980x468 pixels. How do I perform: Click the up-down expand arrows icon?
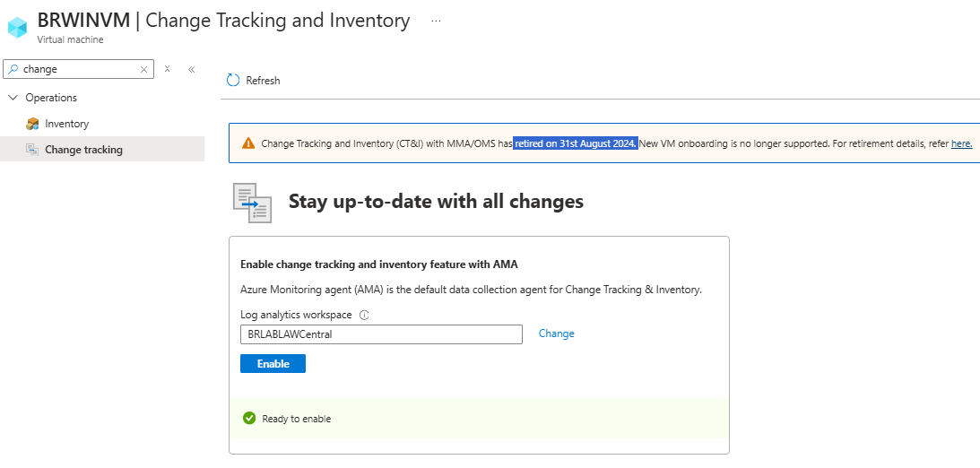coord(168,69)
